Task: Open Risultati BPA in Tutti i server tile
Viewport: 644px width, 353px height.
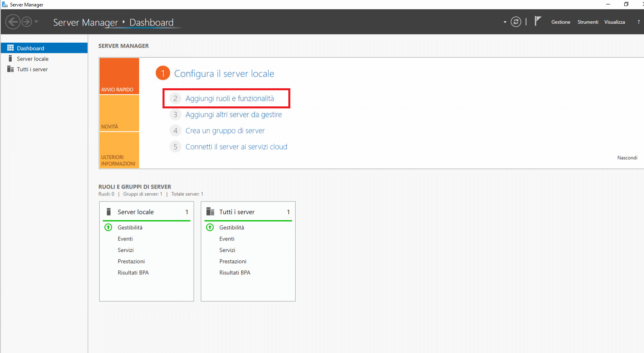Action: click(235, 272)
